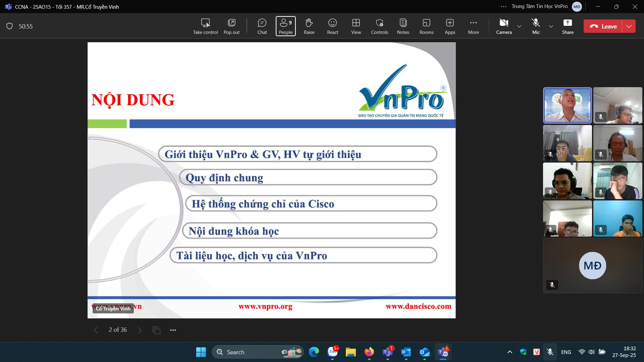This screenshot has width=644, height=362.
Task: Open breakout Rooms
Action: [426, 26]
